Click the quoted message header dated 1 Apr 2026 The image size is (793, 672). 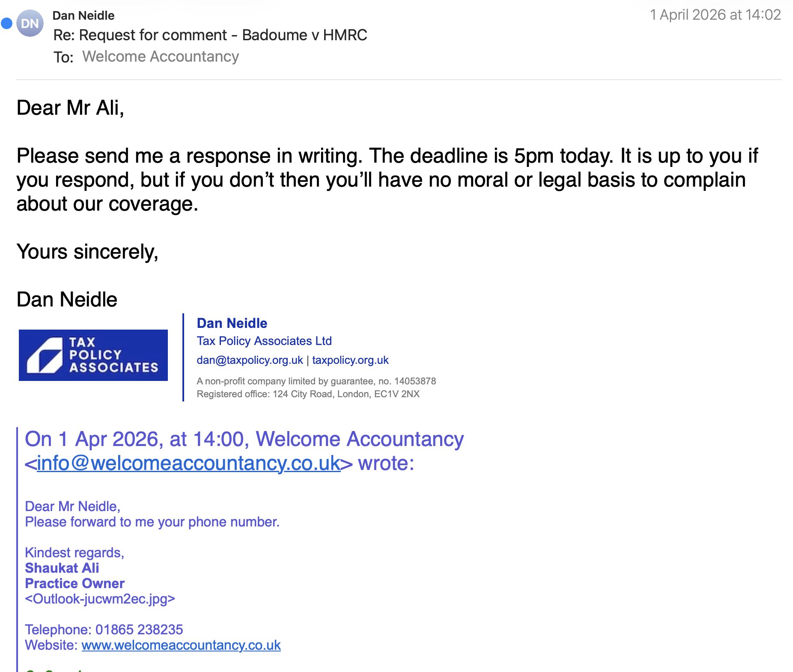pyautogui.click(x=244, y=438)
